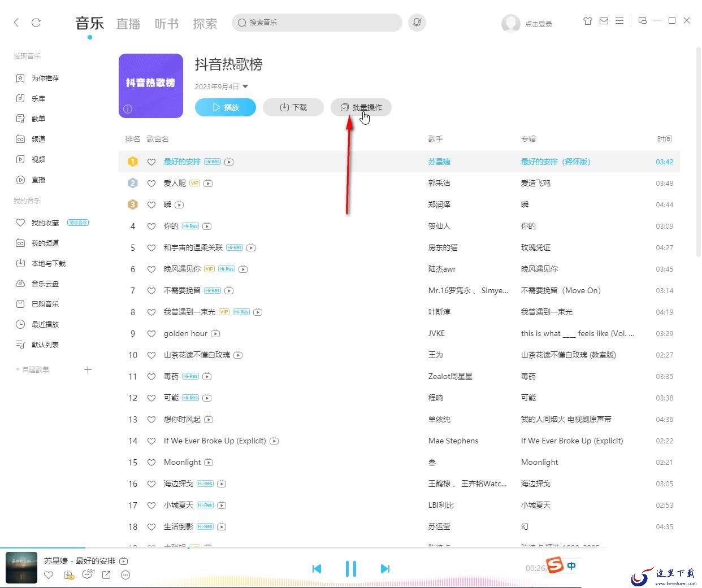
Task: Play the MV for golden hour
Action: (215, 333)
